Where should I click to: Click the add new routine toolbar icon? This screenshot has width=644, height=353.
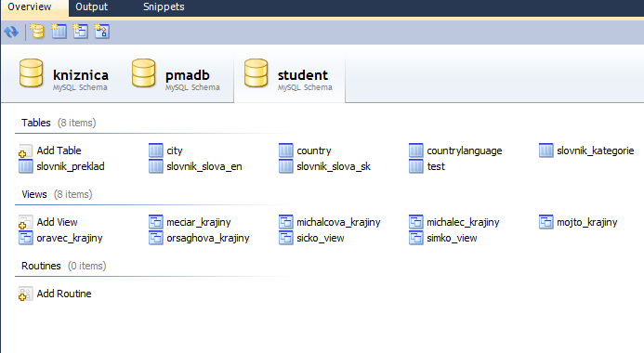101,32
